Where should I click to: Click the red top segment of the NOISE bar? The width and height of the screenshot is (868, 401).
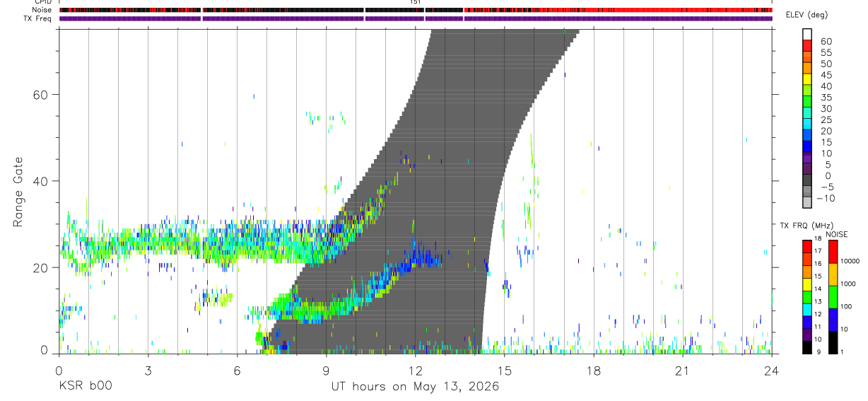833,251
